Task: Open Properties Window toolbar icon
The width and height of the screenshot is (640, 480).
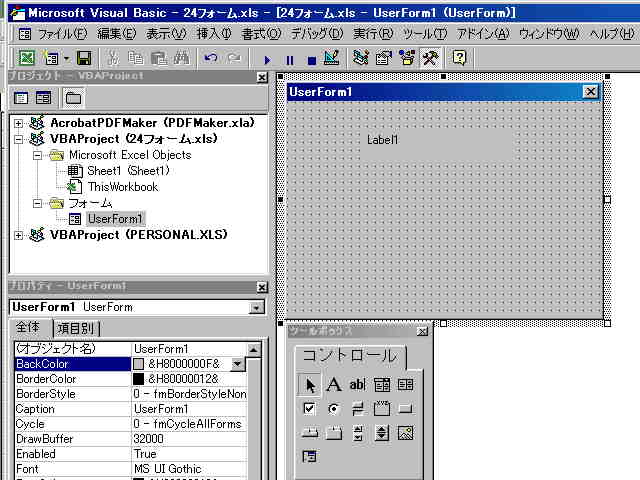Action: point(383,58)
